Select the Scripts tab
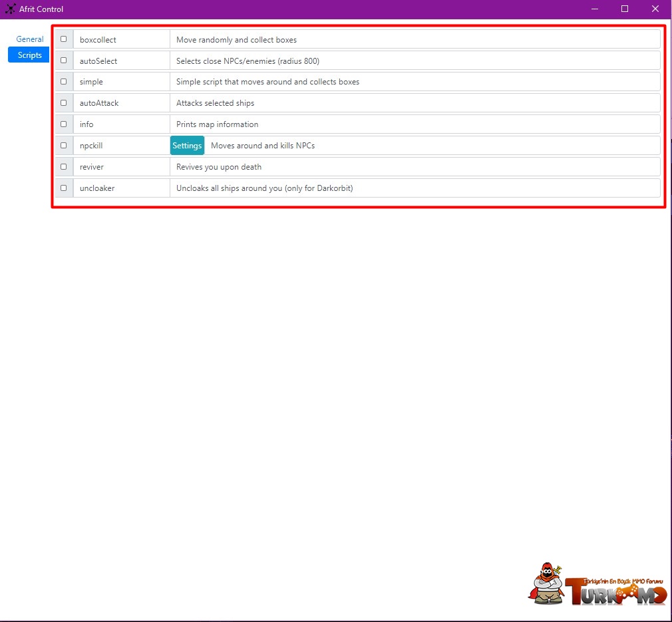 (x=29, y=55)
